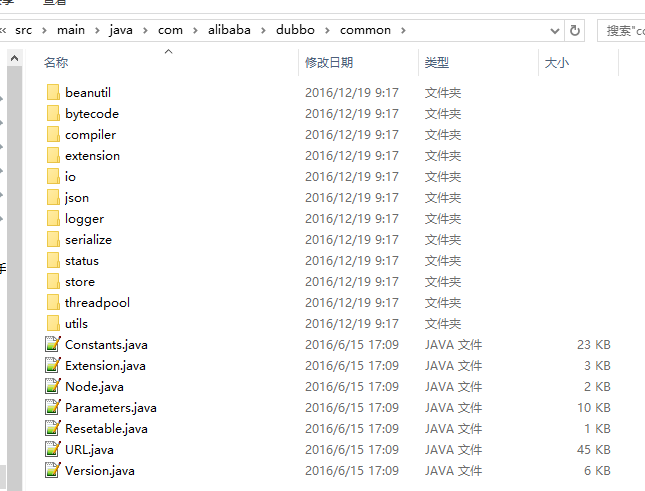Expand the chevron after java in path

pos(145,30)
